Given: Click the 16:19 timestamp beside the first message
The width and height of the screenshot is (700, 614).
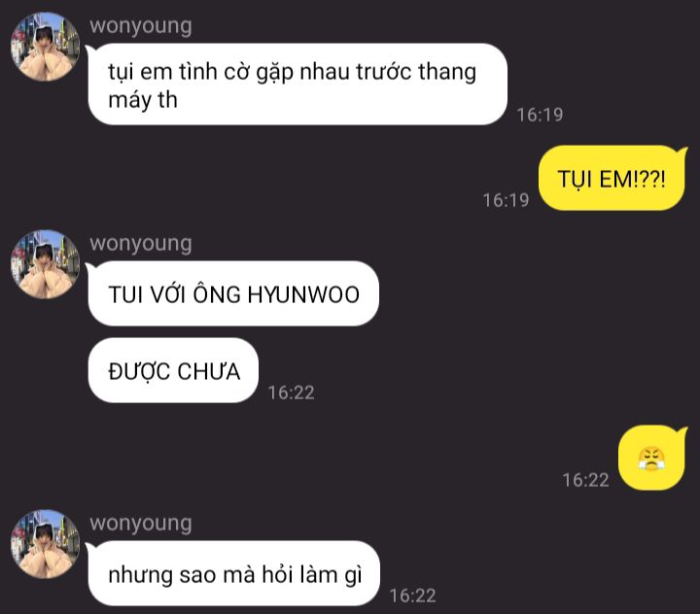Looking at the screenshot, I should pos(540,115).
